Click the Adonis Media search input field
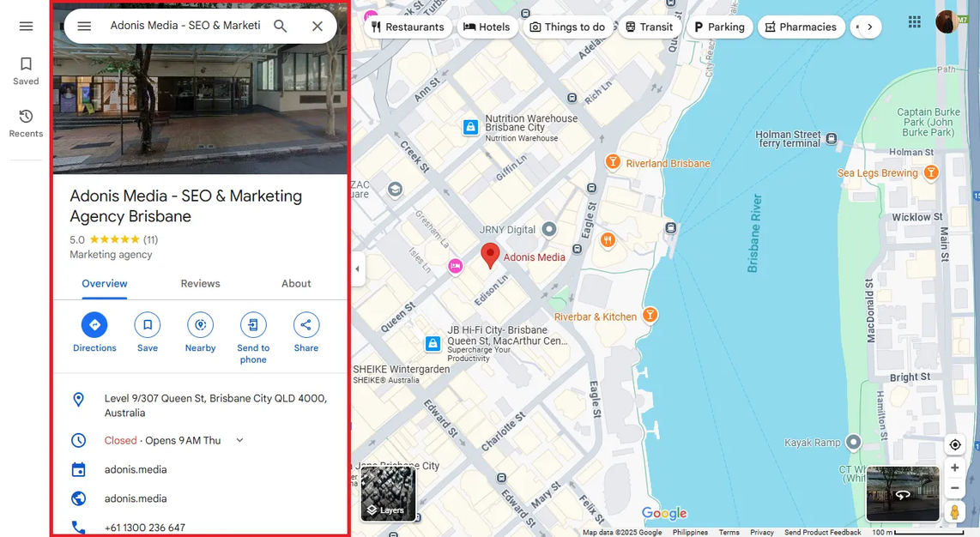 (x=185, y=26)
